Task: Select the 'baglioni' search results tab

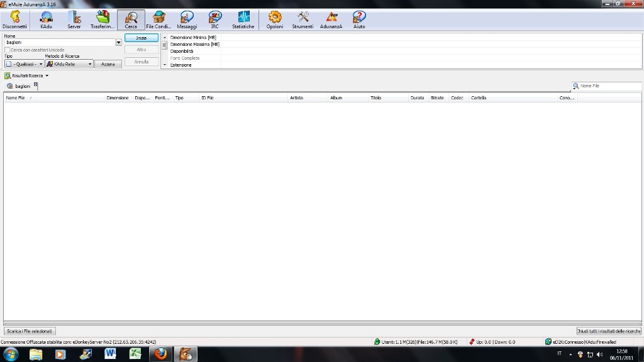Action: coord(22,86)
